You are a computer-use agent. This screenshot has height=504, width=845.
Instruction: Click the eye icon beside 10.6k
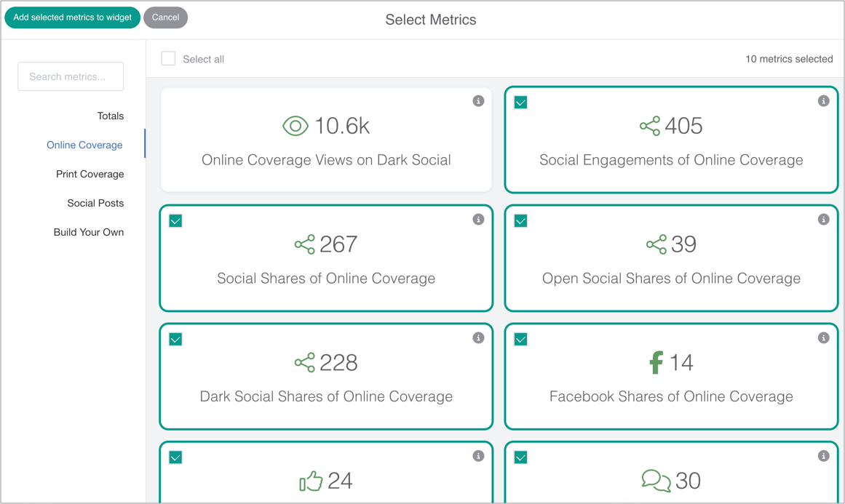295,126
